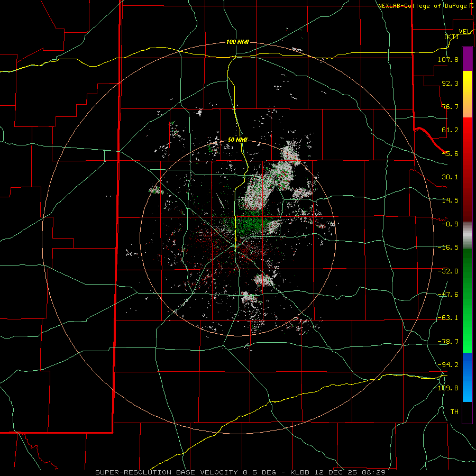This screenshot has width=476, height=476.
Task: Click the TH threshold label in legend
Action: 454,412
